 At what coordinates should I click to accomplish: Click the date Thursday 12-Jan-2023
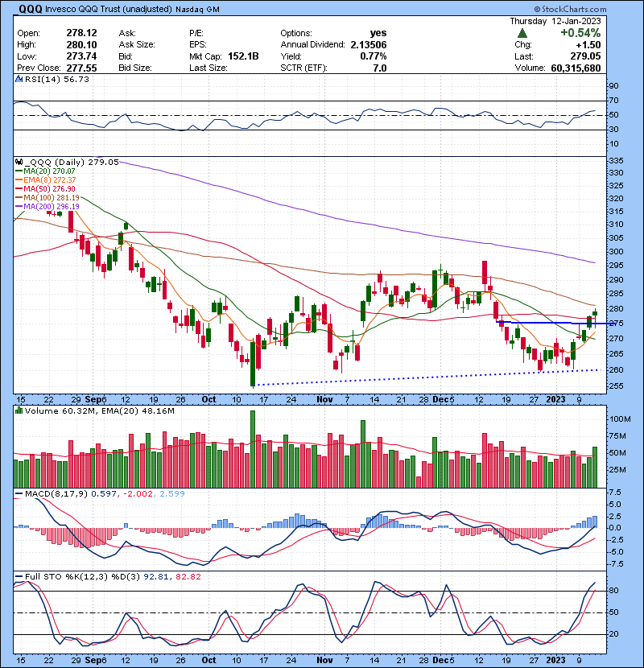pos(555,21)
